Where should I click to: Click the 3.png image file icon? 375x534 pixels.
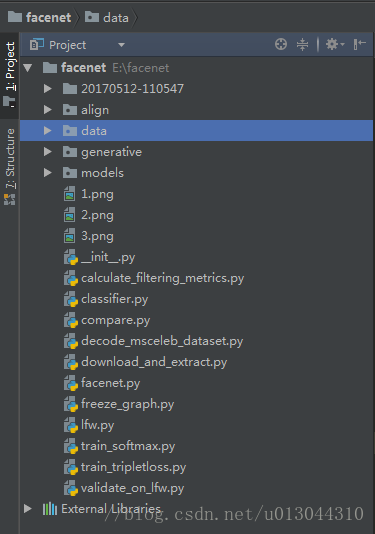(70, 236)
